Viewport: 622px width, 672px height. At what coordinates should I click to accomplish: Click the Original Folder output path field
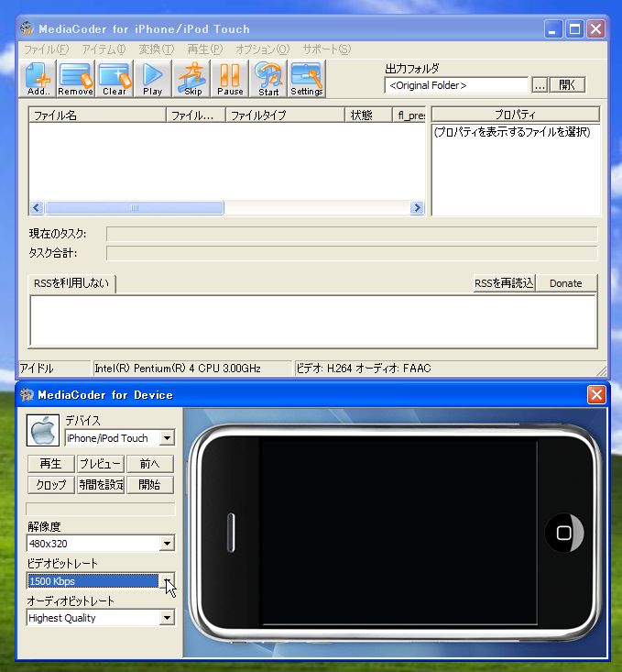pos(456,85)
